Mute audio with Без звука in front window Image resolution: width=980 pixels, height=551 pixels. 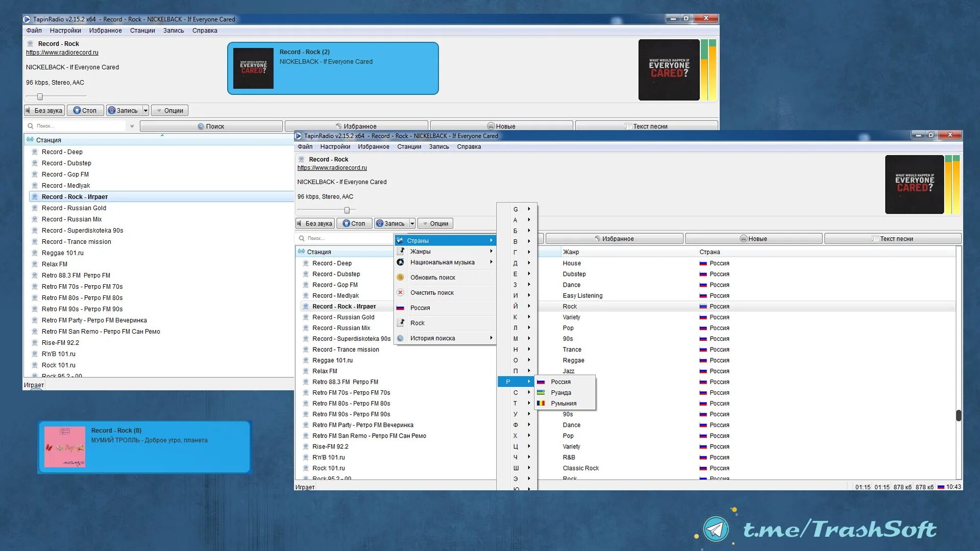pos(315,223)
